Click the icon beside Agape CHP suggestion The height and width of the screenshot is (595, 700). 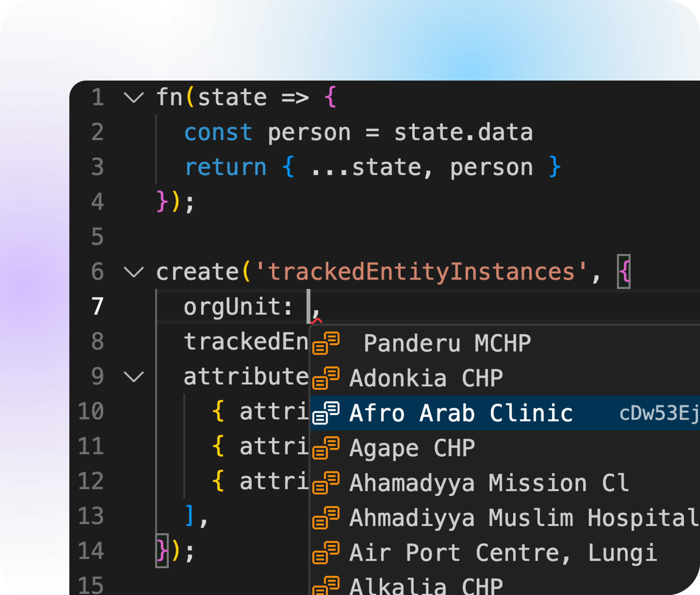tap(326, 448)
